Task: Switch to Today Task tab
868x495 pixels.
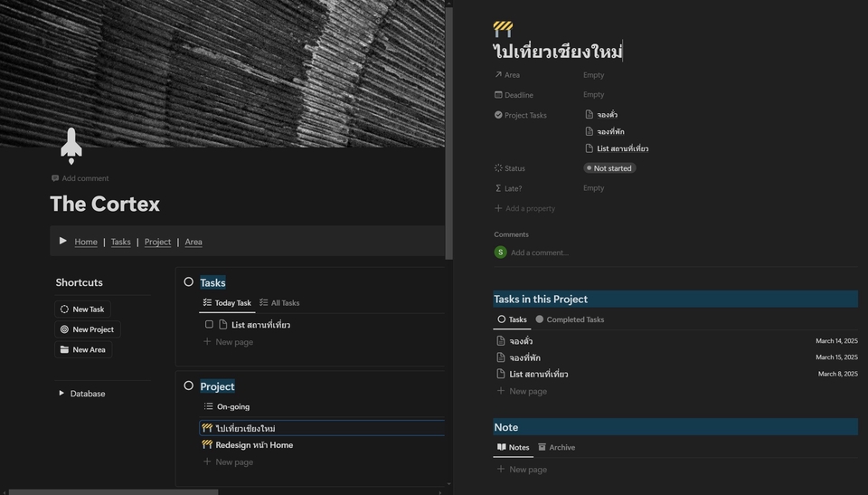Action: click(227, 303)
